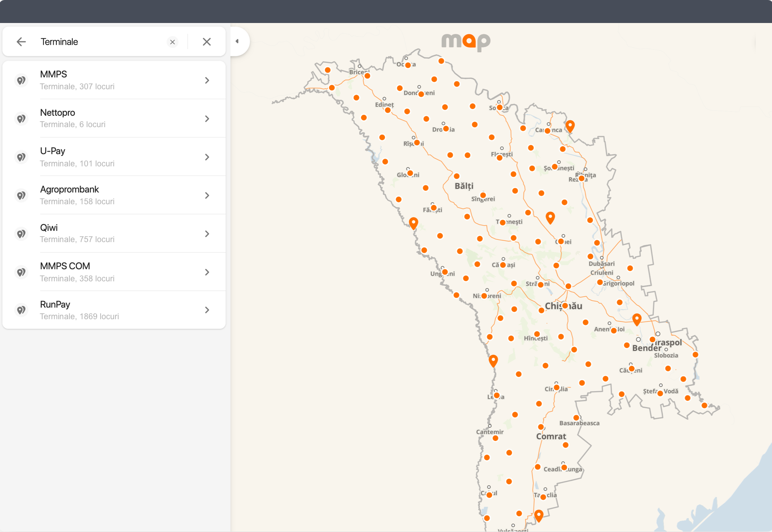Viewport: 772px width, 532px height.
Task: Collapse the side panel with the arrow tab
Action: [237, 41]
